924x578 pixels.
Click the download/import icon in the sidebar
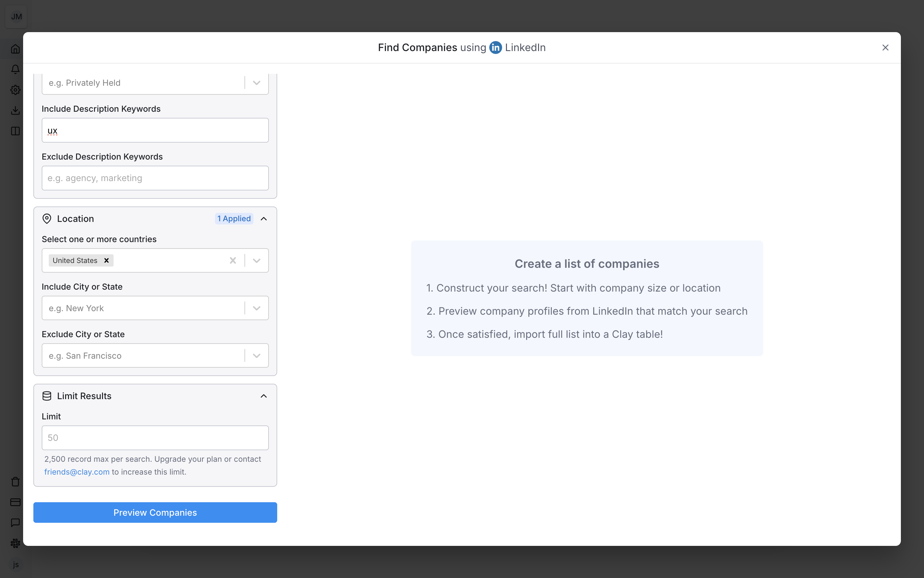(x=15, y=110)
